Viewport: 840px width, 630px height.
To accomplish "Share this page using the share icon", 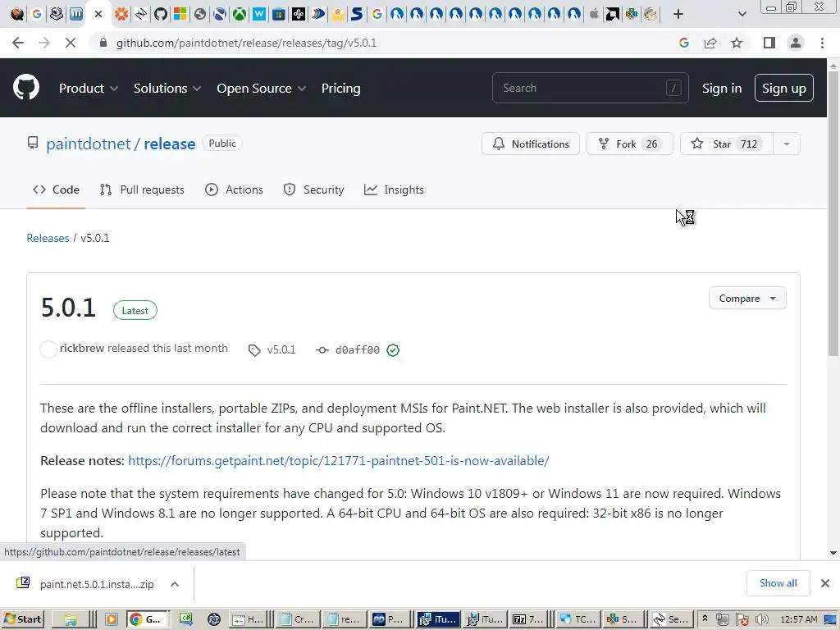I will tap(710, 43).
